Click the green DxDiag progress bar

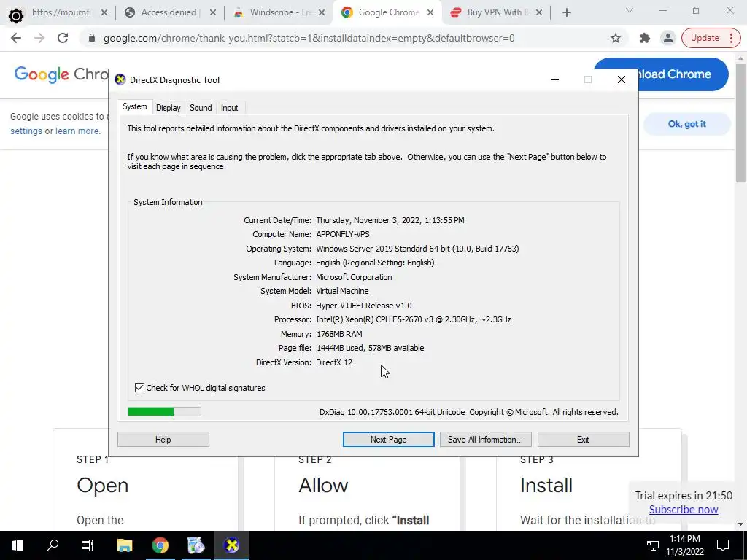pos(164,412)
